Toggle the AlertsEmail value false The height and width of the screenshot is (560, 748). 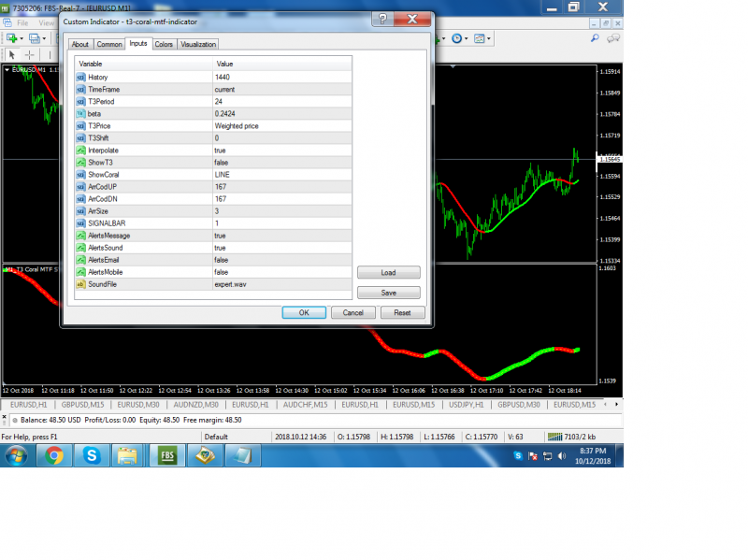(282, 260)
